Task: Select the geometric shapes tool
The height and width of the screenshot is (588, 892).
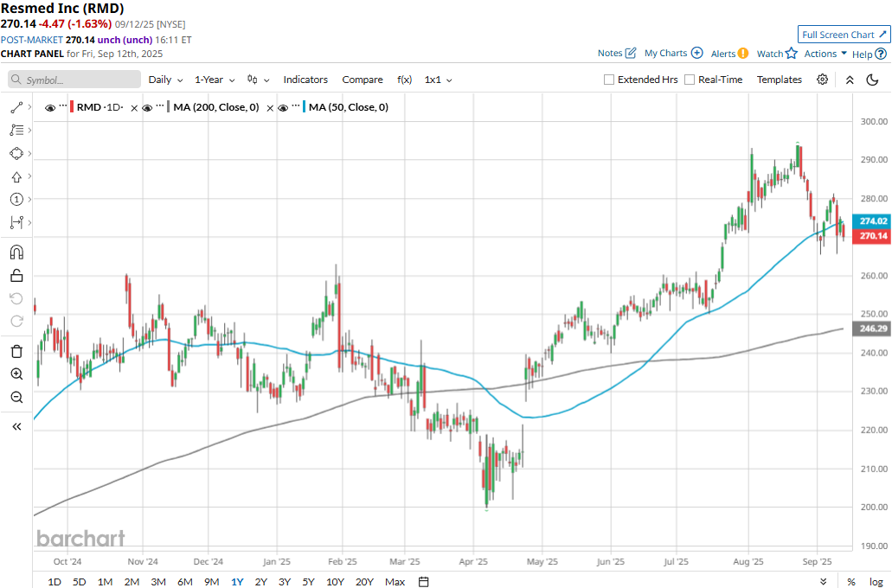Action: pos(16,154)
